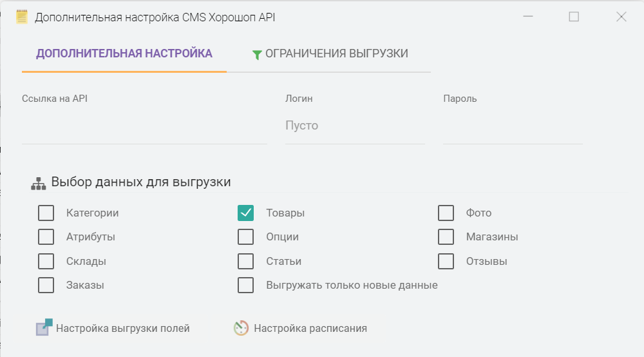644x357 pixels.
Task: Click the schedule clock icon
Action: point(241,328)
